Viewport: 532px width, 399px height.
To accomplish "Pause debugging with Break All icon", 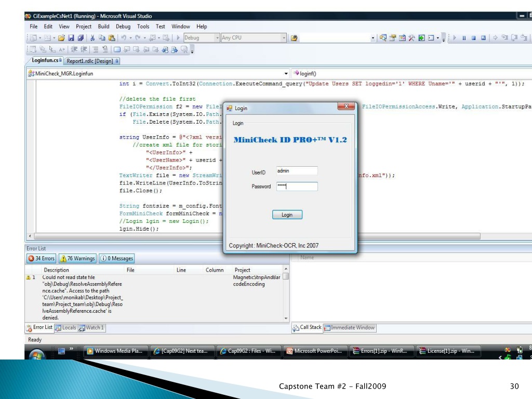I will (464, 38).
